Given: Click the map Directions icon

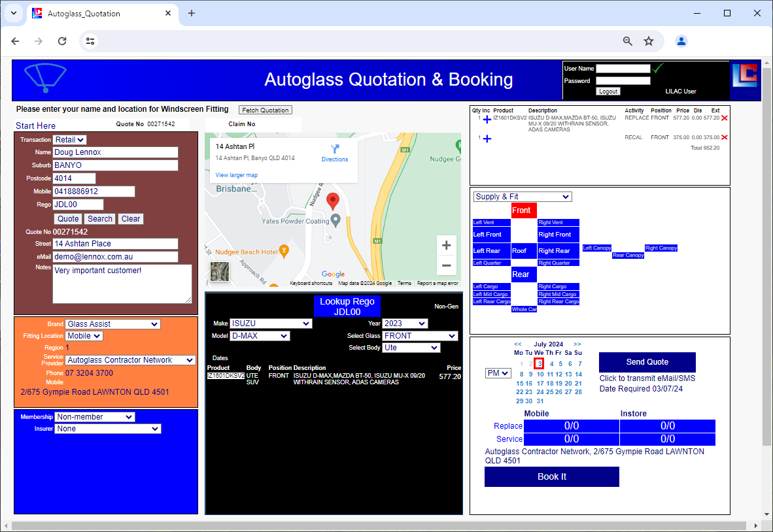Looking at the screenshot, I should (335, 149).
